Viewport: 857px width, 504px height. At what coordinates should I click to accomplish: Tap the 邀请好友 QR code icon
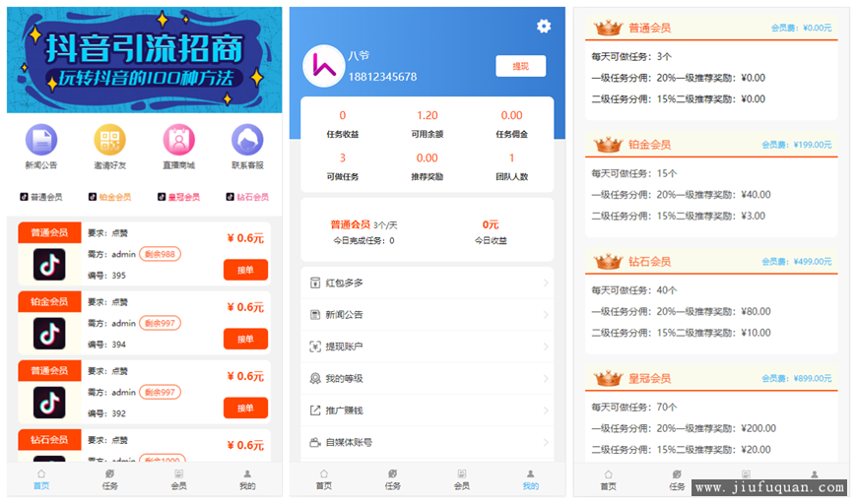[110, 141]
